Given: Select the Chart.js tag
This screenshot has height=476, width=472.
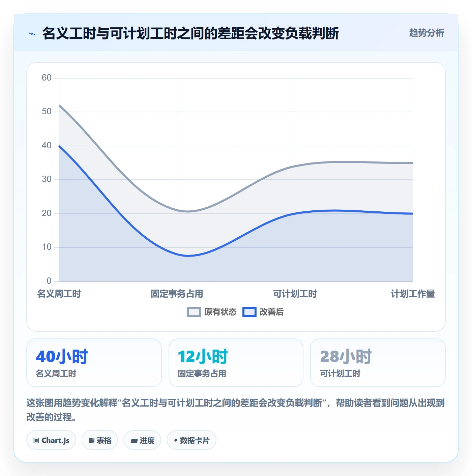Looking at the screenshot, I should coord(51,440).
